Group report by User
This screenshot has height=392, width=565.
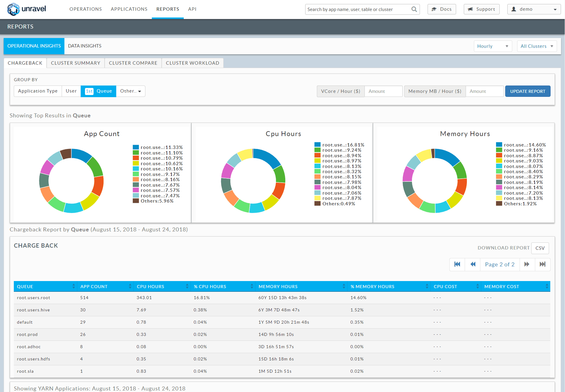71,91
